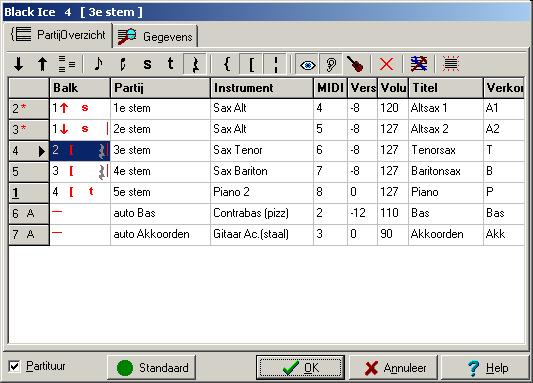533x383 pixels.
Task: Select row header 2*
Action: [29, 109]
